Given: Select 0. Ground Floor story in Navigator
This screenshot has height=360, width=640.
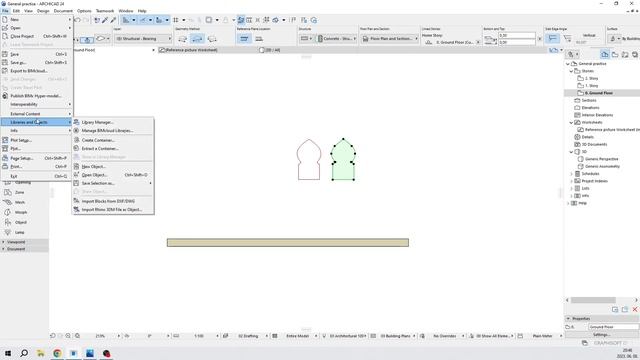Looking at the screenshot, I should click(x=599, y=93).
